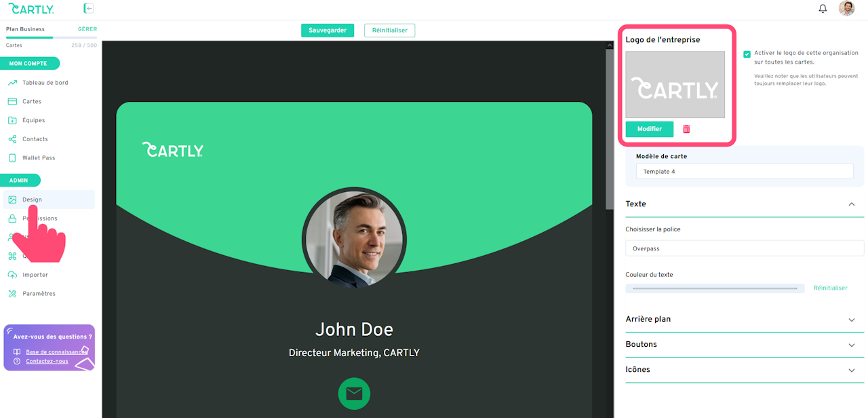Click the book icon beside Base de connaissances
This screenshot has height=418, width=868.
tap(17, 352)
